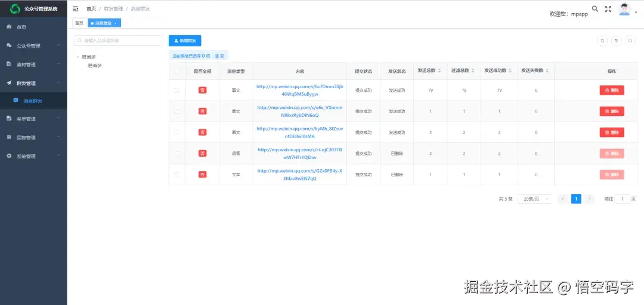Delete the row with link kyMh_8fZsuv
This screenshot has width=644, height=305.
point(612,132)
